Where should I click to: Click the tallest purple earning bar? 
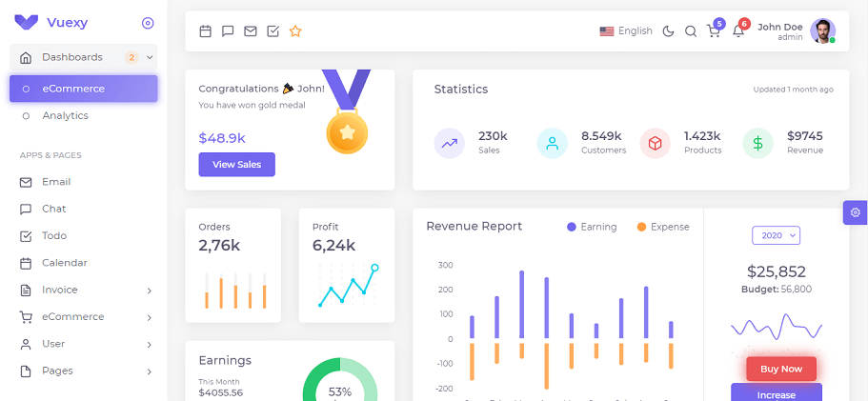(521, 304)
